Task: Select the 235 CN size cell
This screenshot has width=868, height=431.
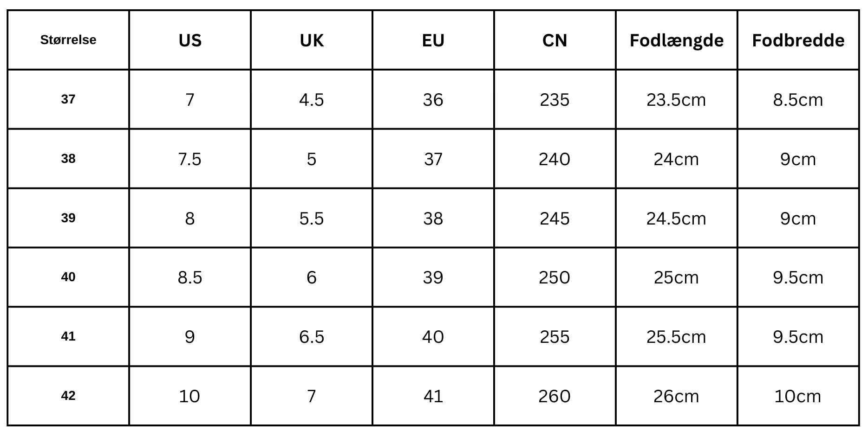Action: [555, 100]
